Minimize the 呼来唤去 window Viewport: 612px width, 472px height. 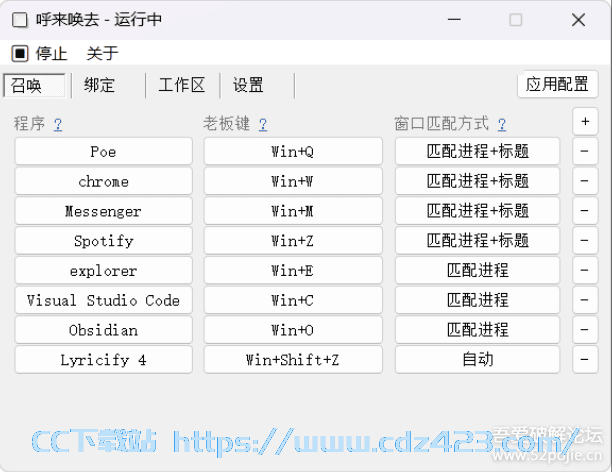[x=454, y=20]
